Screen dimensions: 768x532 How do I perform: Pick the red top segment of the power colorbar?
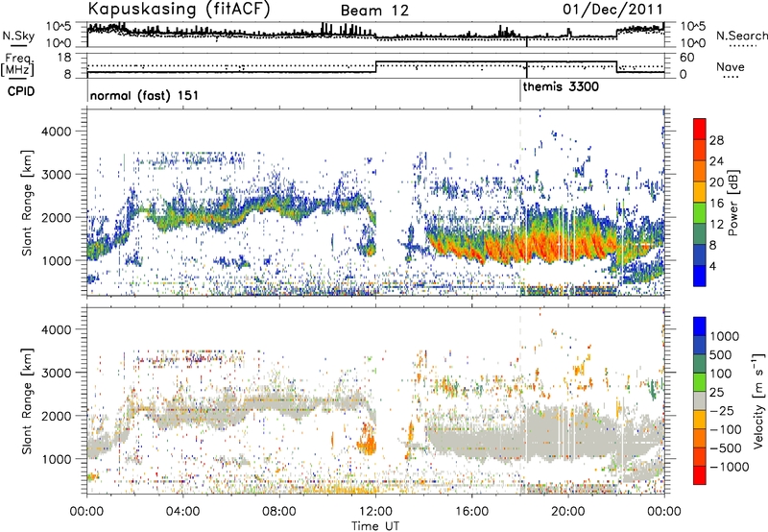(x=700, y=130)
